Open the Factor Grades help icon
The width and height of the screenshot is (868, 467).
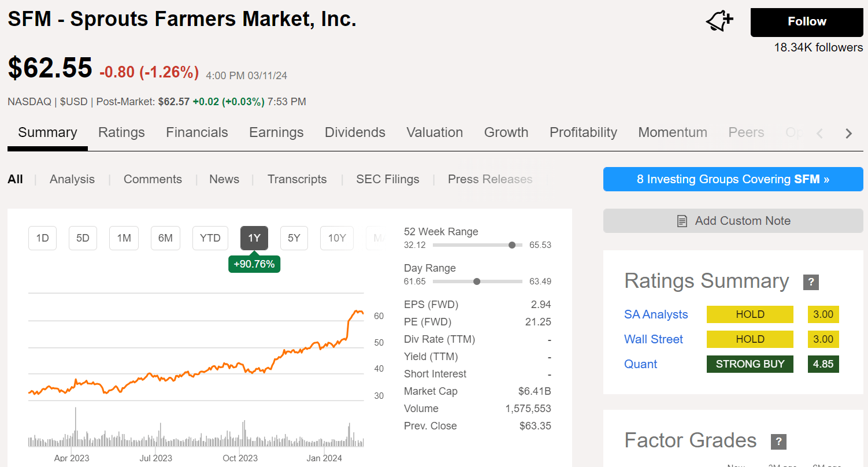[778, 442]
